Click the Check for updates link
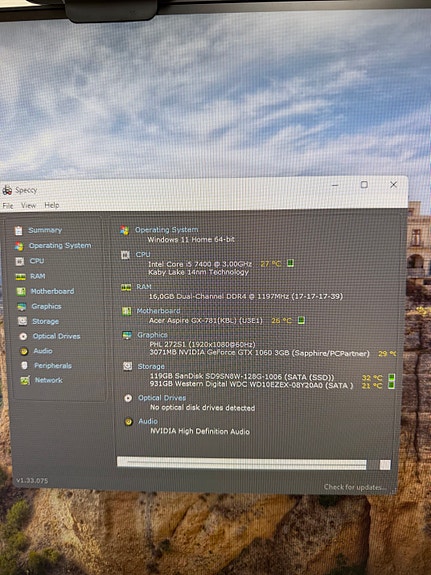Screen dimensions: 431x575 [x=355, y=487]
